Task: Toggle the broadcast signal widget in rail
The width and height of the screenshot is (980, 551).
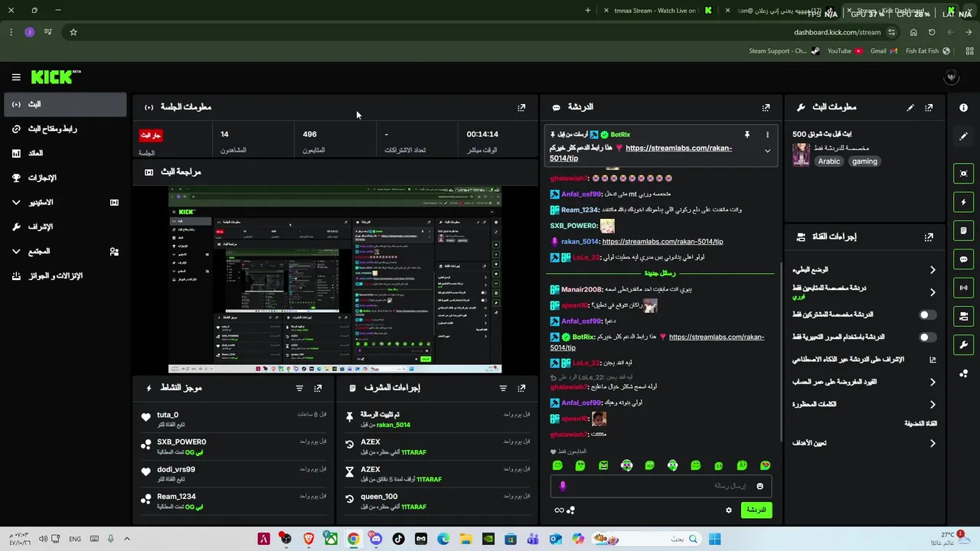Action: tap(963, 288)
